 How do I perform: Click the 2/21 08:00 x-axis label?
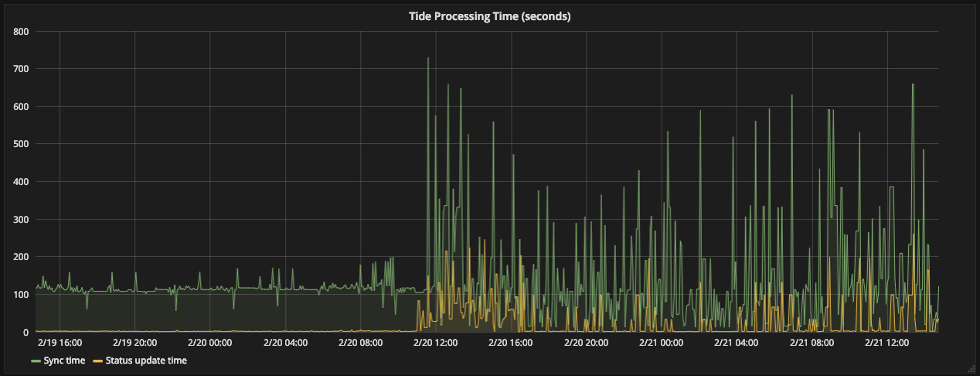tap(811, 342)
